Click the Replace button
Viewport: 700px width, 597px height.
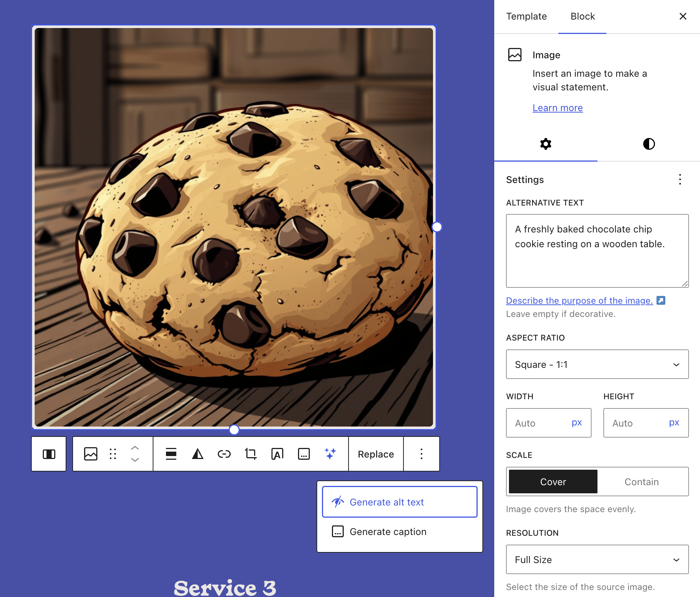click(375, 454)
